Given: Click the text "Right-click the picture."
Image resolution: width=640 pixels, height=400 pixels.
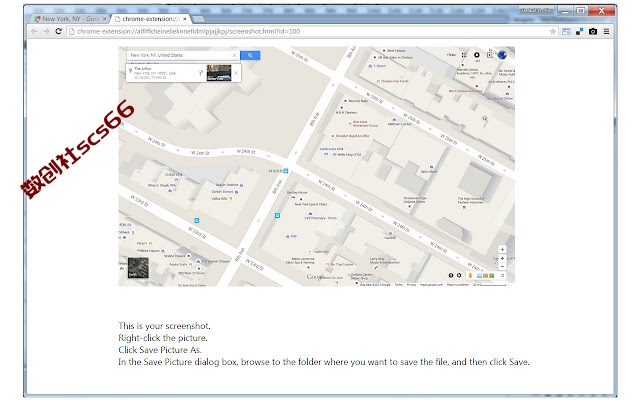Looking at the screenshot, I should point(163,338).
